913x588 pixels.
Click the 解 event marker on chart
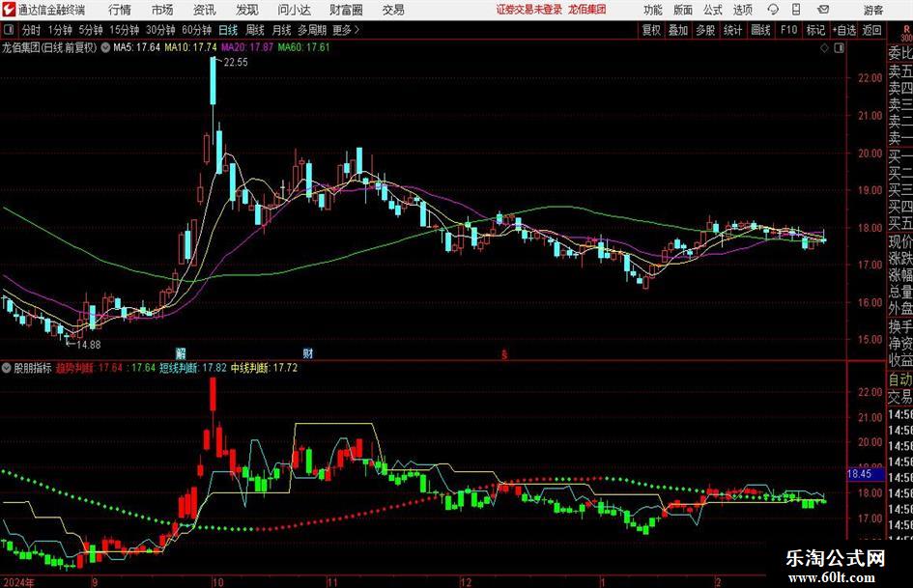(x=181, y=352)
